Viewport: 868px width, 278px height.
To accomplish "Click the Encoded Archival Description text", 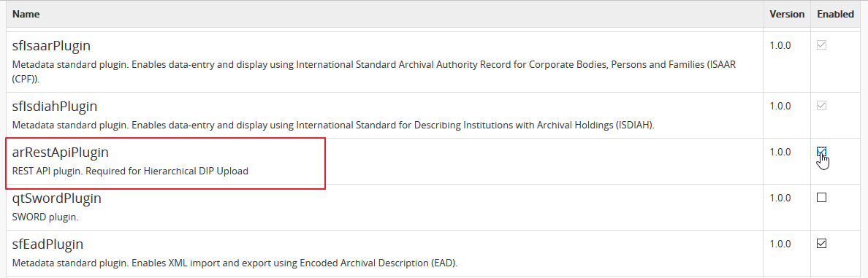I will (235, 263).
